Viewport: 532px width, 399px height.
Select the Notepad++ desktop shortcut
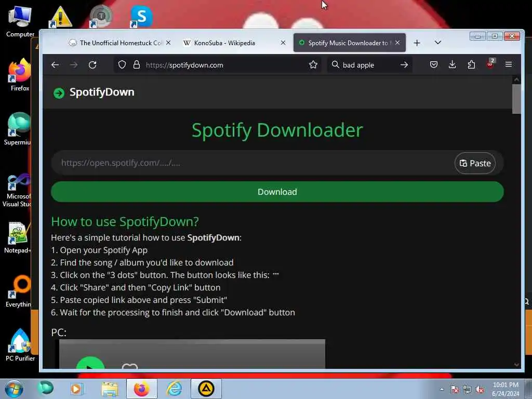click(18, 237)
